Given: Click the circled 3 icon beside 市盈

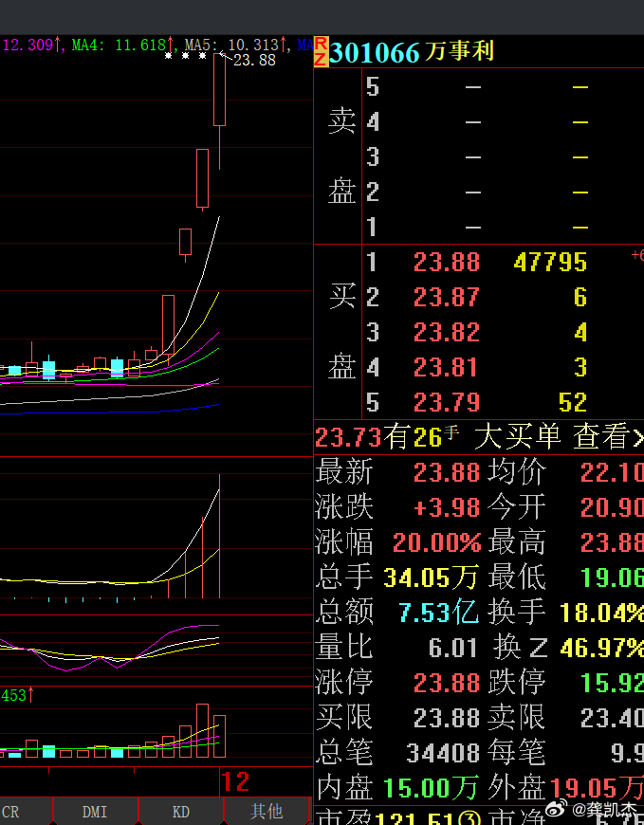Looking at the screenshot, I should click(468, 816).
